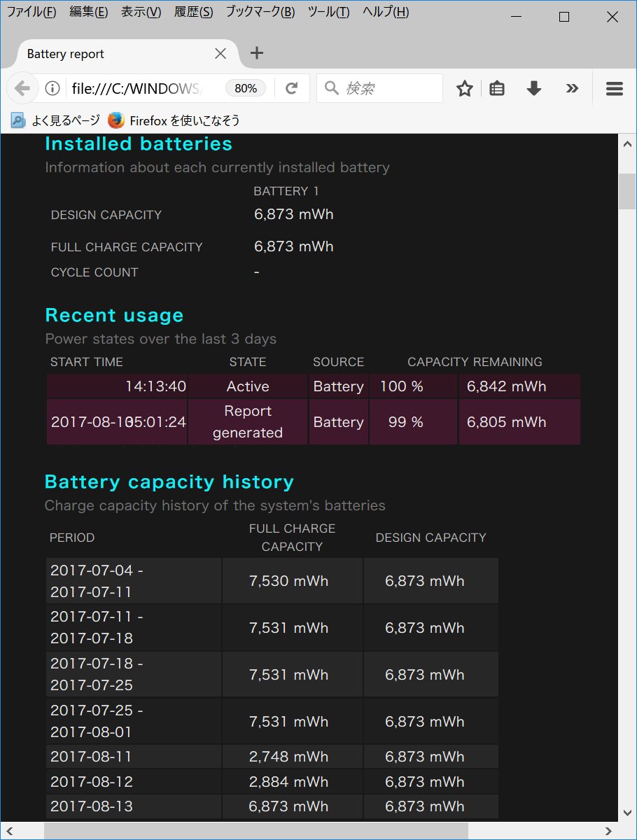This screenshot has width=637, height=840.
Task: Click the Recent usage heading
Action: click(114, 315)
